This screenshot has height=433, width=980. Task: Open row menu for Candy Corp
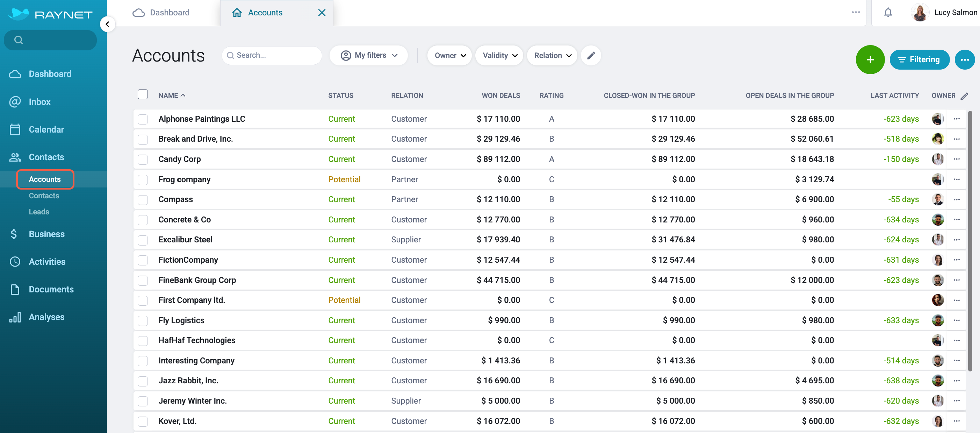tap(957, 159)
